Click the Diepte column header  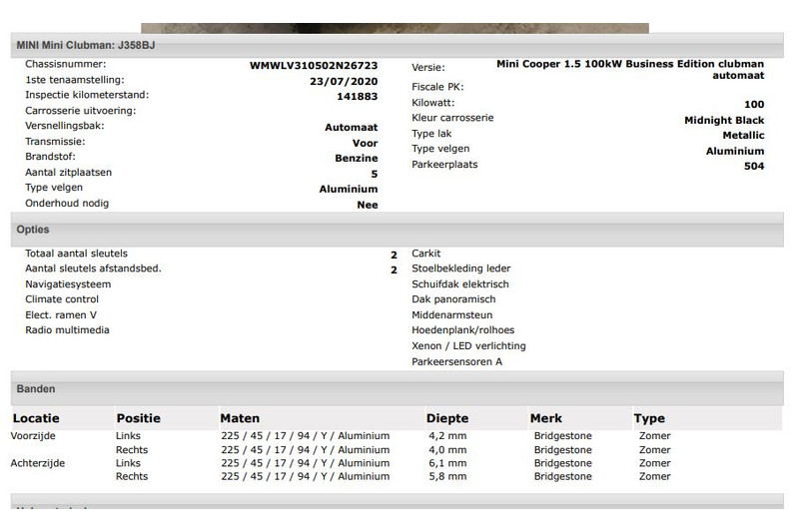click(446, 418)
